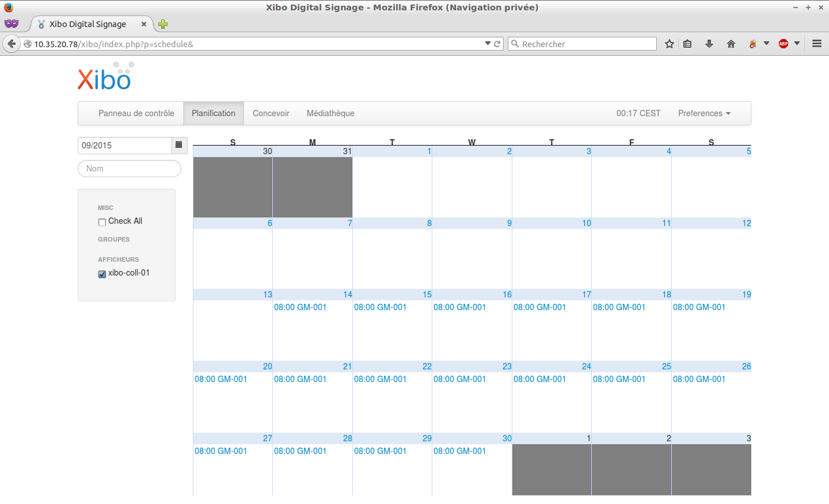Reload the page from the address bar
The height and width of the screenshot is (504, 829).
pyautogui.click(x=497, y=44)
